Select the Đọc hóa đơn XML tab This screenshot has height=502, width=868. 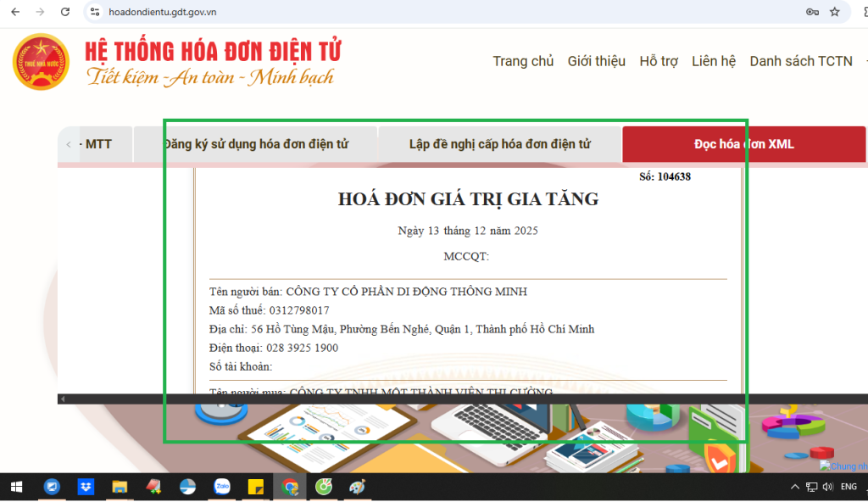(744, 144)
